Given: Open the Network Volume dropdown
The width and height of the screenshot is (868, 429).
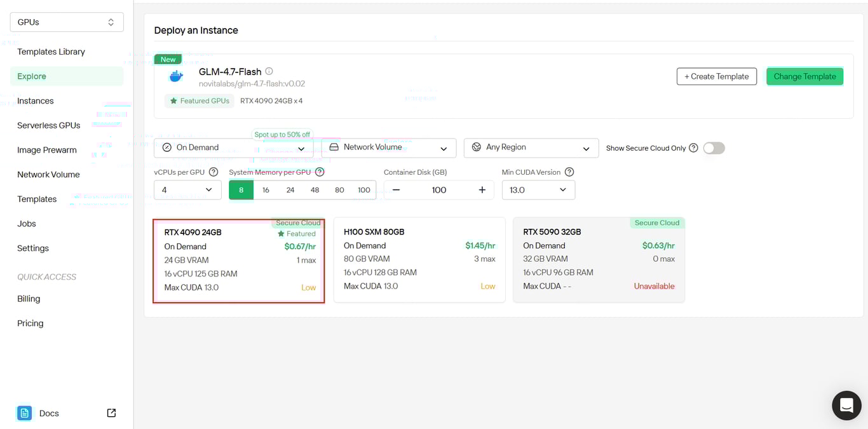Looking at the screenshot, I should [x=389, y=148].
